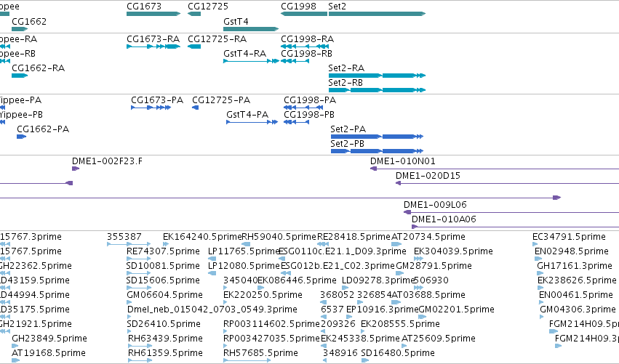Image resolution: width=619 pixels, height=364 pixels.
Task: Click EST 355387
Action: (x=124, y=237)
